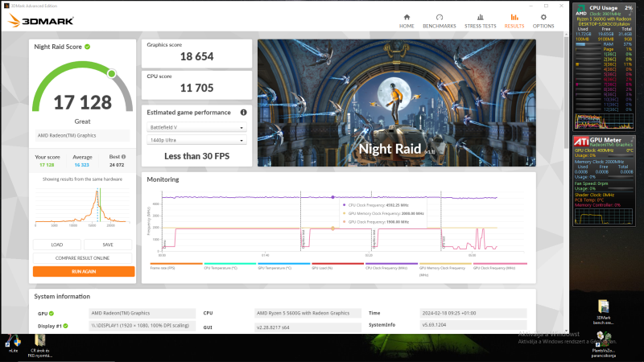Click the 3DMark title bar app icon
Image resolution: width=644 pixels, height=362 pixels.
pos(6,6)
